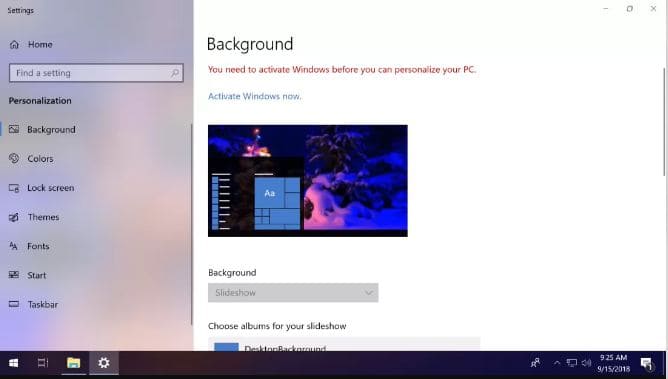Open Fonts settings
The height and width of the screenshot is (379, 668).
pos(38,246)
